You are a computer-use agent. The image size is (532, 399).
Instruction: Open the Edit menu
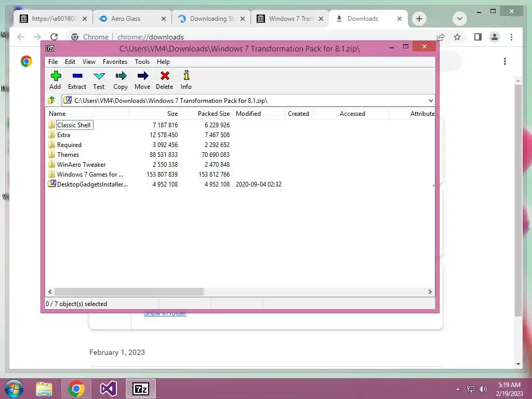point(70,62)
